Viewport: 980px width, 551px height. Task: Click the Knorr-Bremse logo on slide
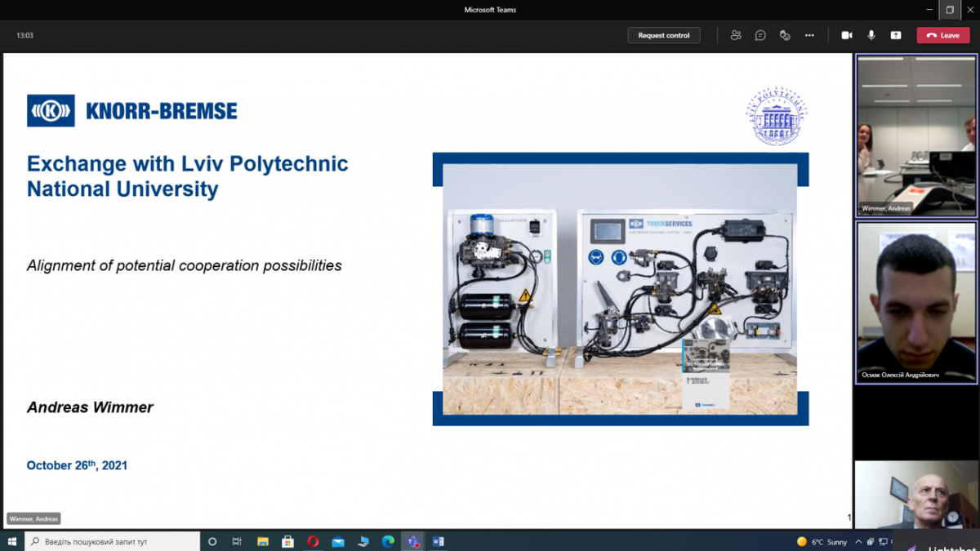132,110
